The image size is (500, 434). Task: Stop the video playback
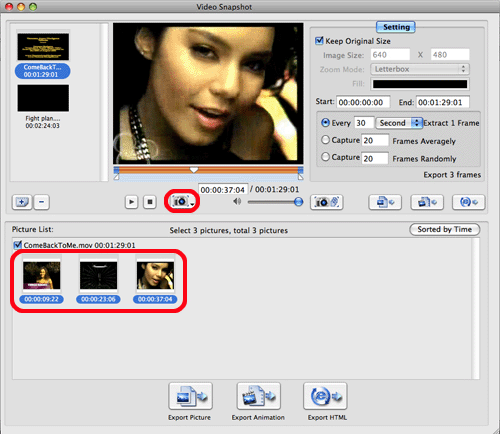pos(150,202)
